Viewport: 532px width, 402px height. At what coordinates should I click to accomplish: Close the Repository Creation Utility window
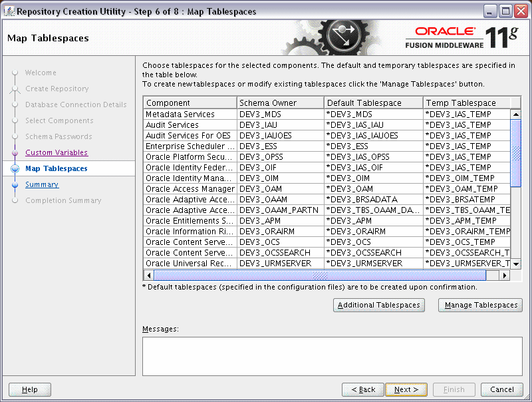point(521,11)
